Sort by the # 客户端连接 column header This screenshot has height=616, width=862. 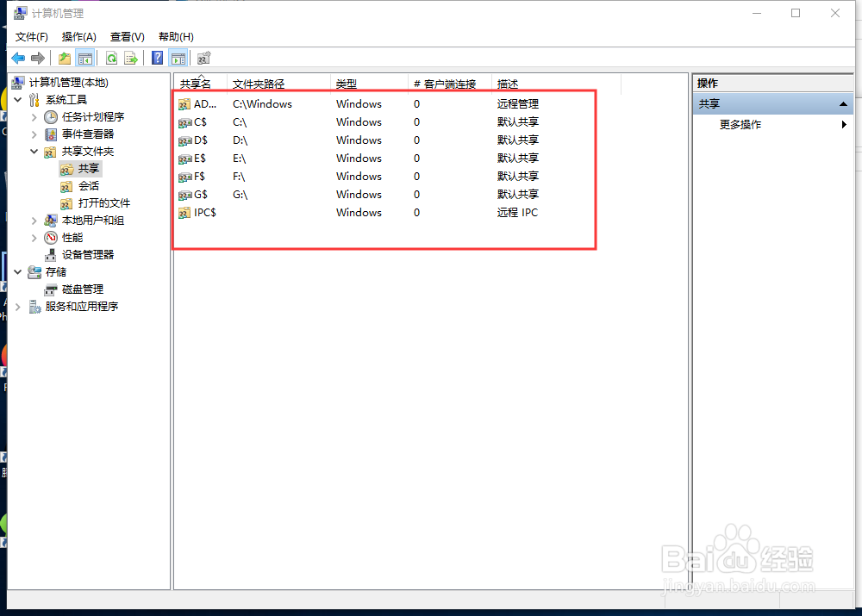pos(450,84)
